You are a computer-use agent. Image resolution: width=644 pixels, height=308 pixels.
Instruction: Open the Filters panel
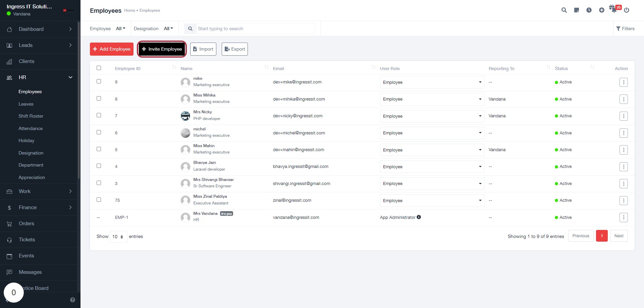[x=626, y=28]
